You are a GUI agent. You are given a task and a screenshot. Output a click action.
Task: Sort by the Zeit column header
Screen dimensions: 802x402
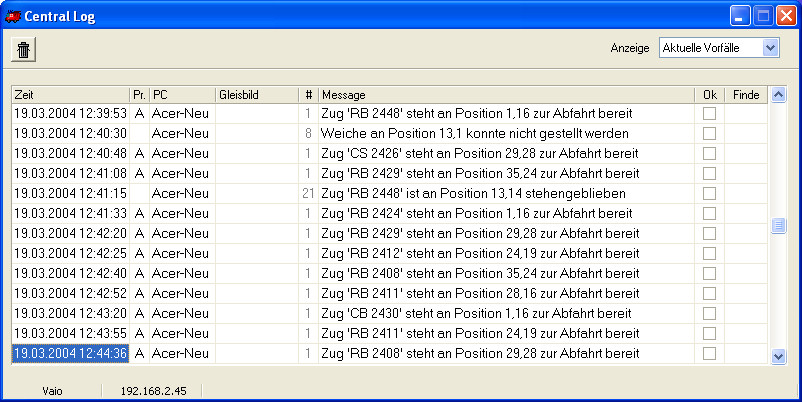(71, 95)
